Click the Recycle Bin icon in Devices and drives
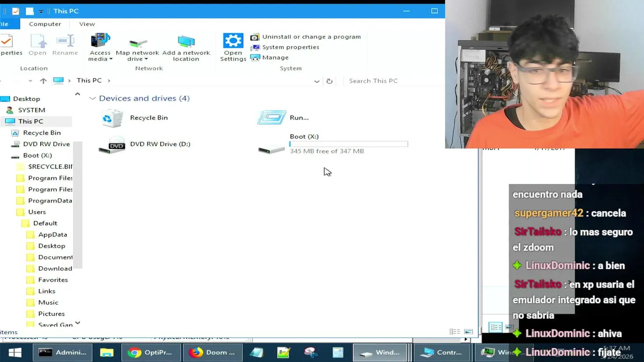 point(112,118)
